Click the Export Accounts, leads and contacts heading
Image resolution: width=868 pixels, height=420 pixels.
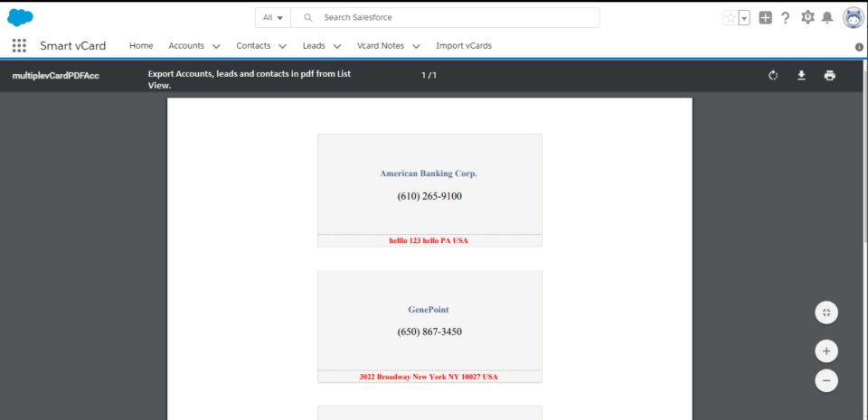point(250,79)
